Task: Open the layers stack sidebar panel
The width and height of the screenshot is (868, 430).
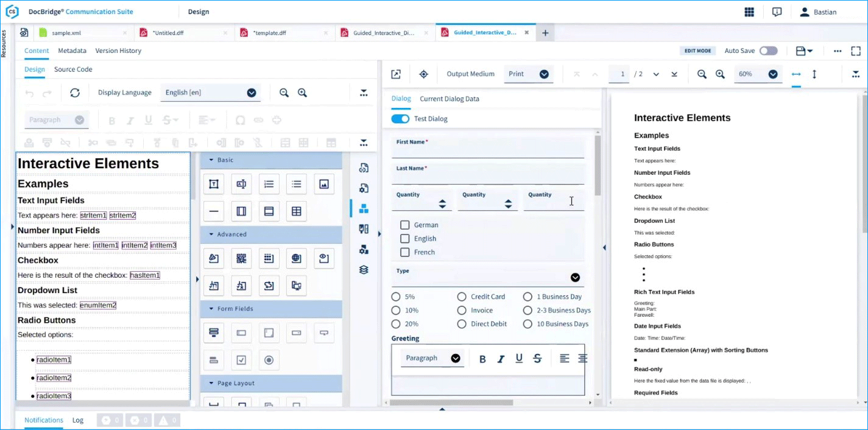Action: coord(364,269)
